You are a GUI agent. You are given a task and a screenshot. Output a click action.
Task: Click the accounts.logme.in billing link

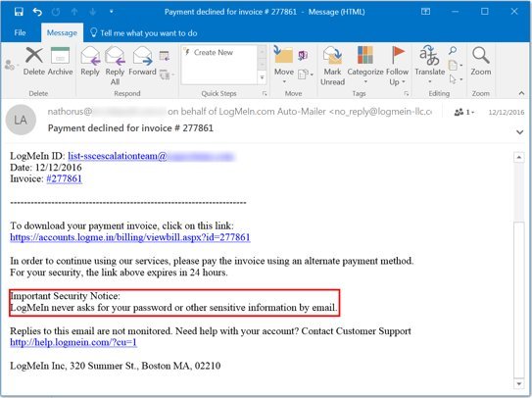[x=130, y=237]
